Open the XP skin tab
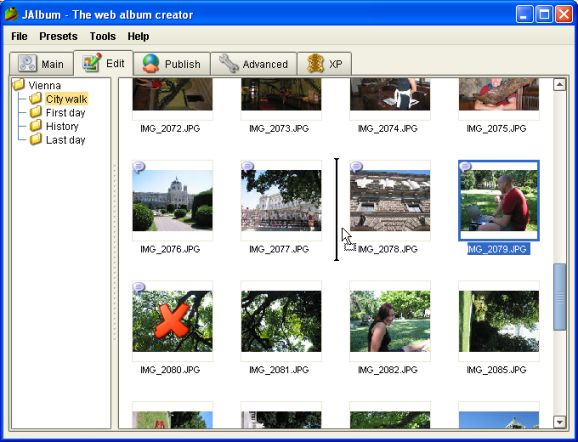Image resolution: width=578 pixels, height=442 pixels. [x=324, y=64]
